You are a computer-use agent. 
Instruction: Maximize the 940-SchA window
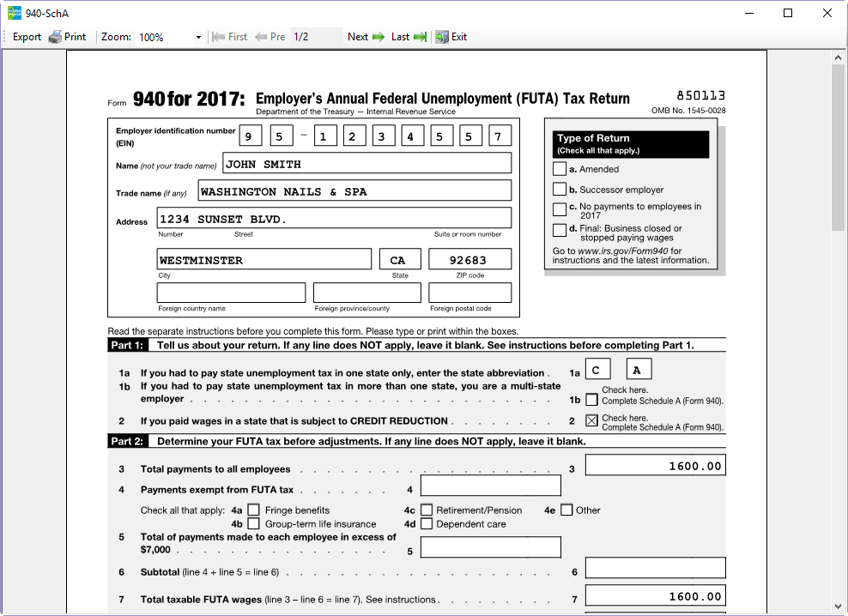pyautogui.click(x=788, y=13)
